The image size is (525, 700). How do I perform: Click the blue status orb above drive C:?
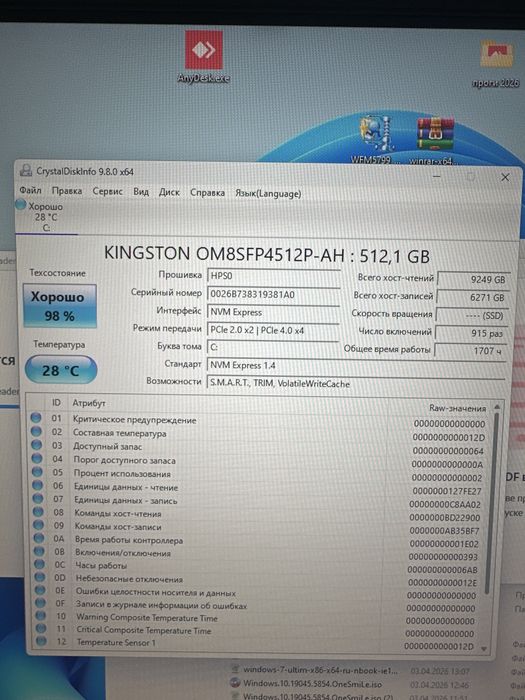point(21,205)
